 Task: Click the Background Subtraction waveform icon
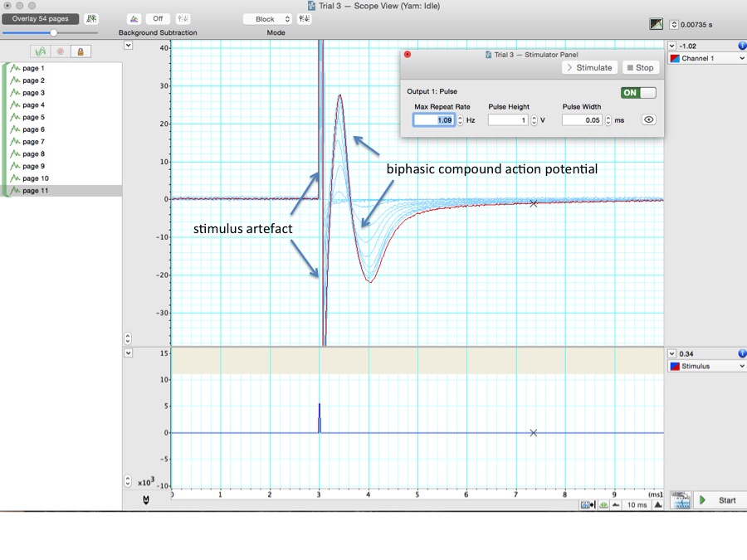134,18
